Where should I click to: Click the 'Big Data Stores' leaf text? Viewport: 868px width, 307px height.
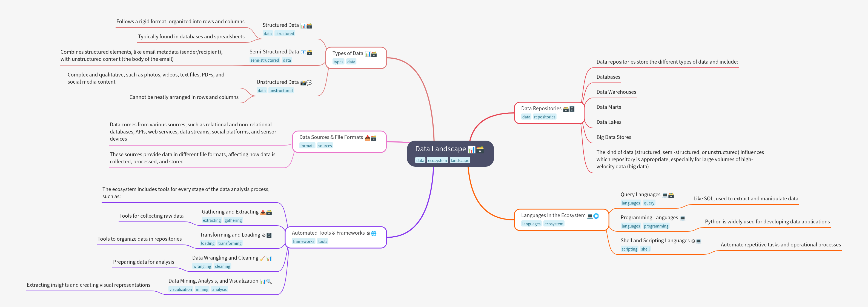[x=614, y=137]
